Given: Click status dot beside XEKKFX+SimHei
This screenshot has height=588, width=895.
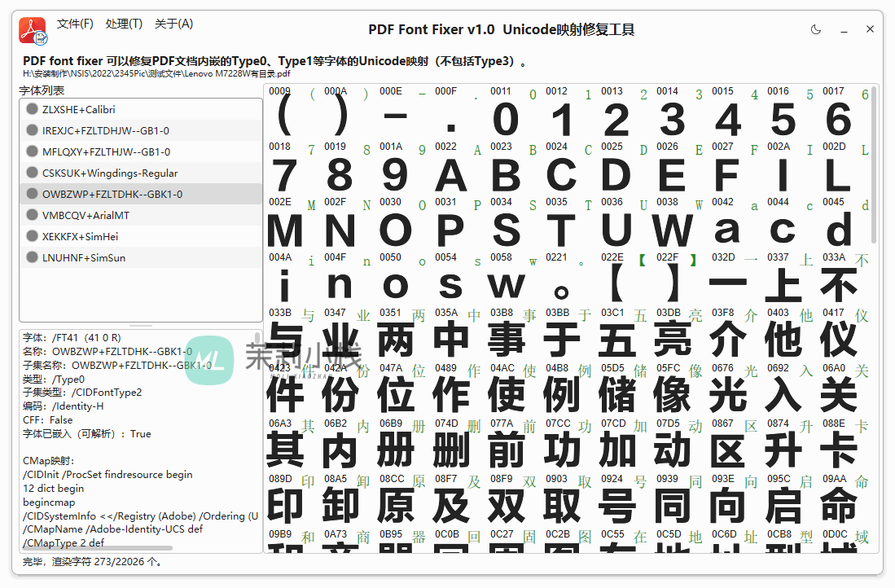Looking at the screenshot, I should pos(32,236).
